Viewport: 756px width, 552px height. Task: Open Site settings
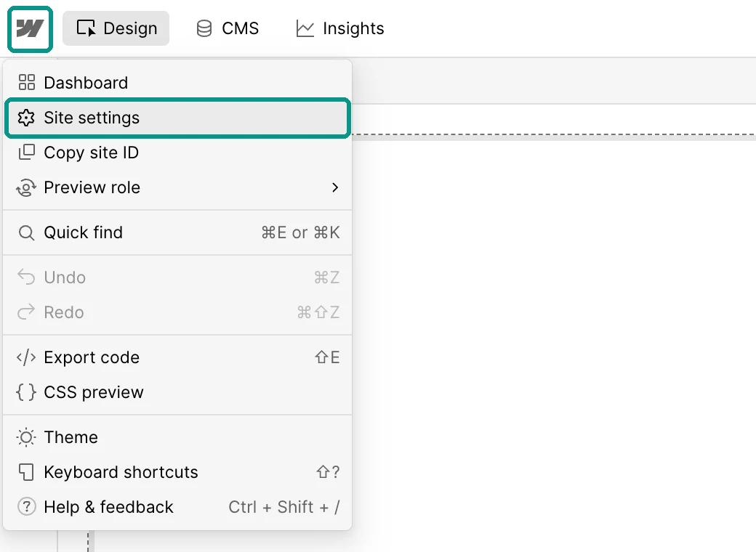pos(177,118)
